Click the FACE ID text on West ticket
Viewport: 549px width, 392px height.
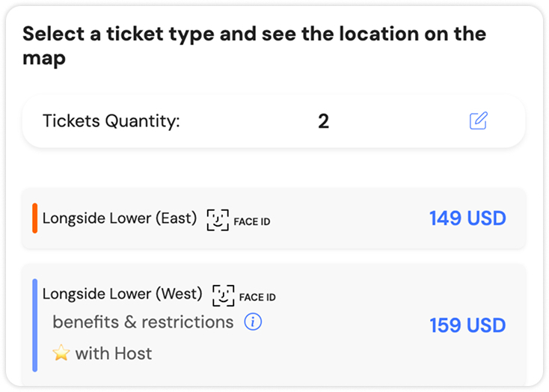coord(257,298)
